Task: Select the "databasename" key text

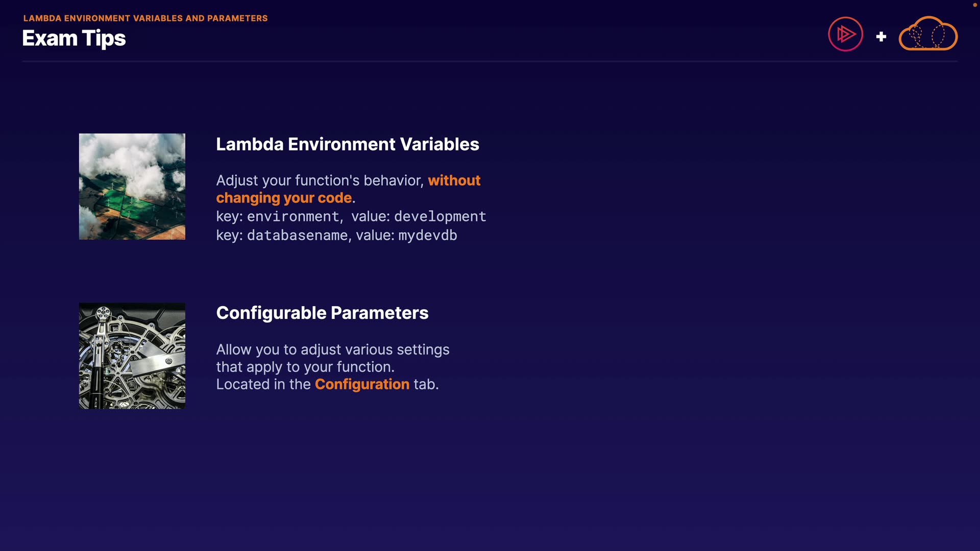Action: (x=298, y=236)
